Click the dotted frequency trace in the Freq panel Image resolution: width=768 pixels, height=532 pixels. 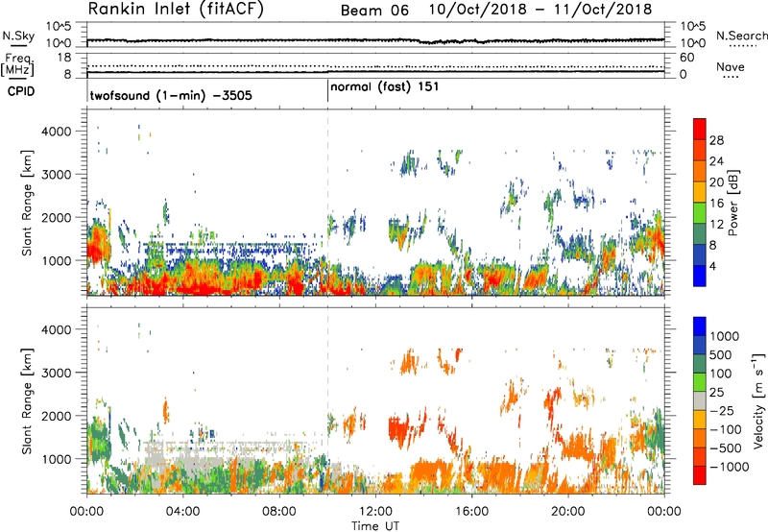(375, 66)
